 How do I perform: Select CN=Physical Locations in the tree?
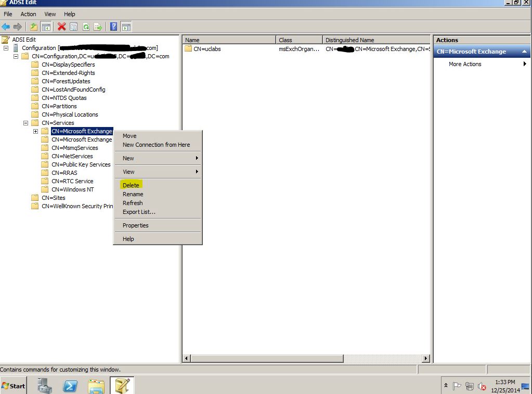click(70, 115)
